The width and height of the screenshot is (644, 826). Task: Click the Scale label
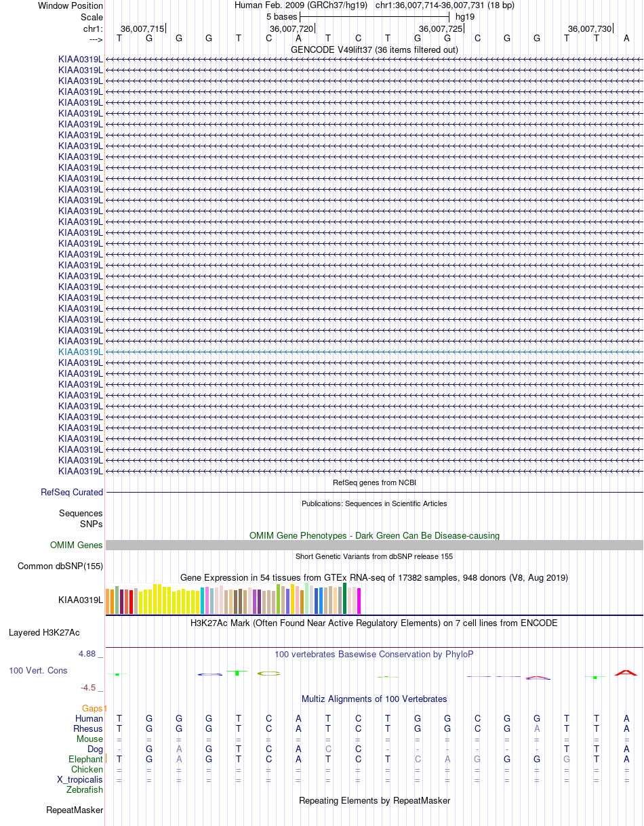[92, 16]
